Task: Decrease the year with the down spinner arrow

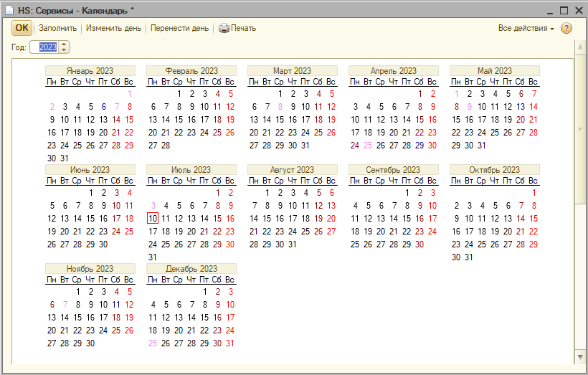Action: click(x=65, y=49)
